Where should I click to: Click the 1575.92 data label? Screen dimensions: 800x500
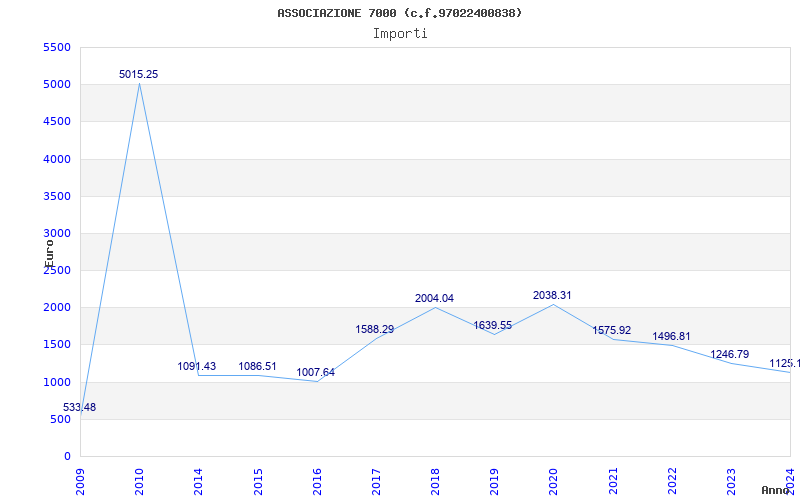coord(612,331)
